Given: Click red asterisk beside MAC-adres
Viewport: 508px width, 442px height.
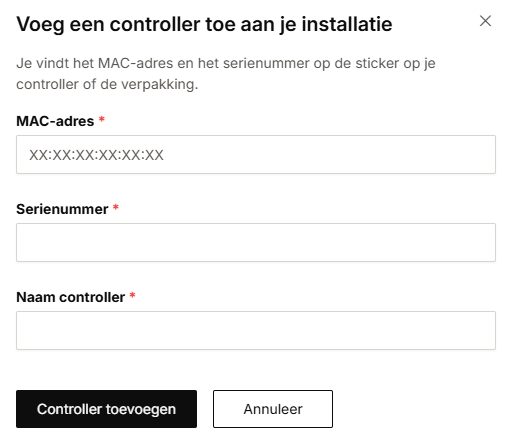Looking at the screenshot, I should [102, 119].
